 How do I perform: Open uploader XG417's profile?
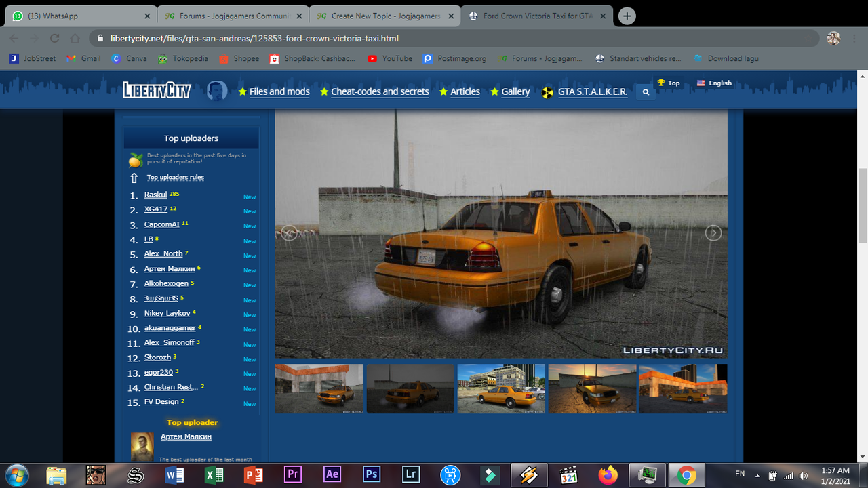pos(156,209)
